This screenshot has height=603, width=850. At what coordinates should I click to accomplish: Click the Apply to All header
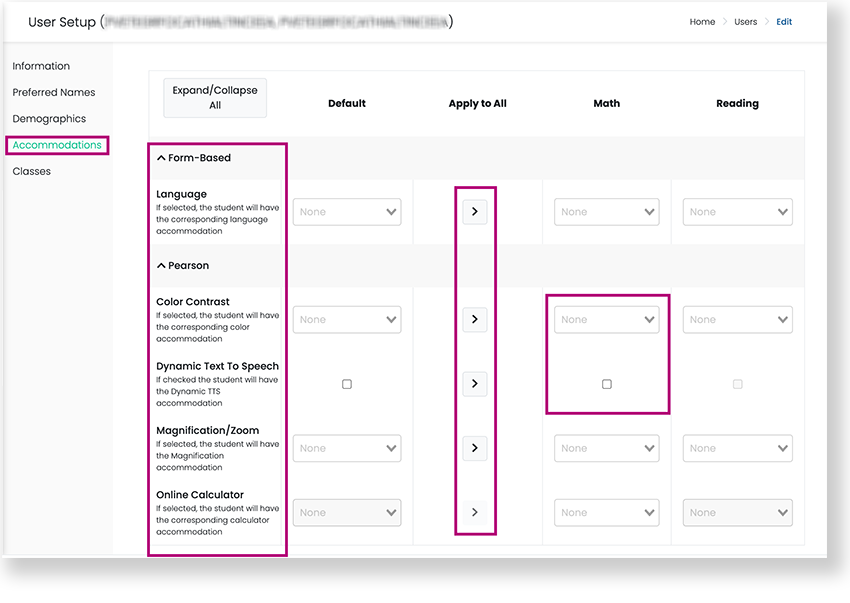coord(478,104)
